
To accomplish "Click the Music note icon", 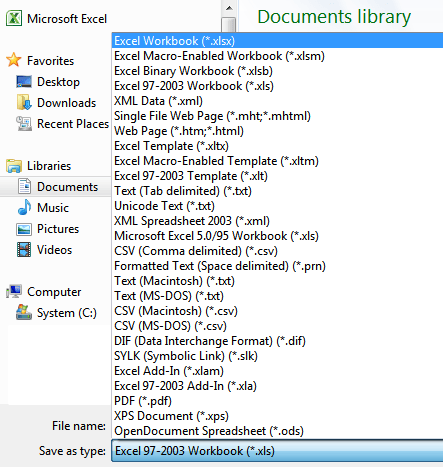I will 24,207.
